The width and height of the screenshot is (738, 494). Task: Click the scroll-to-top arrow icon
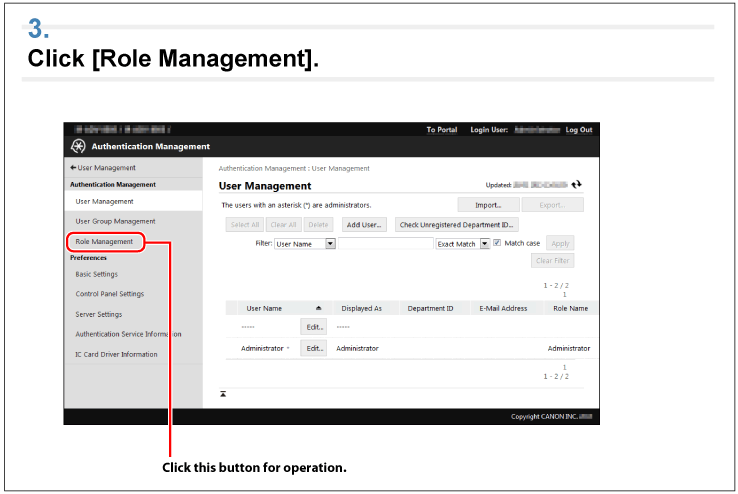[x=223, y=394]
